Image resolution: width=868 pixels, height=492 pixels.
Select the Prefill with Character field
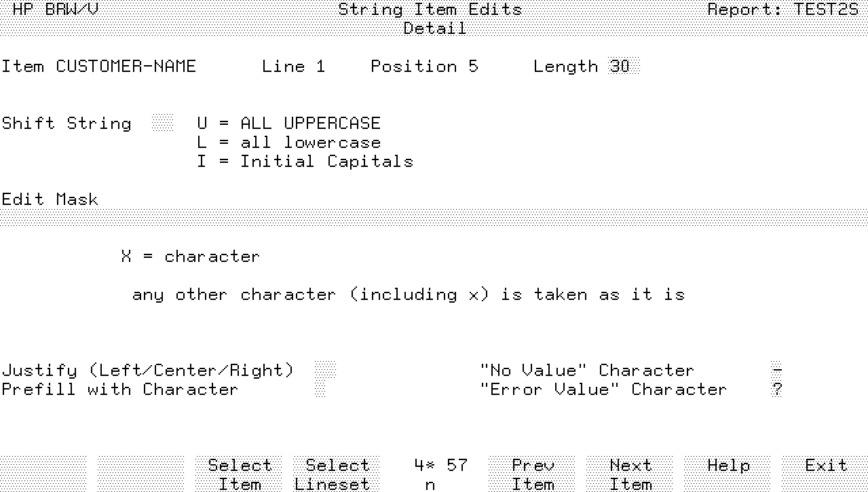320,390
